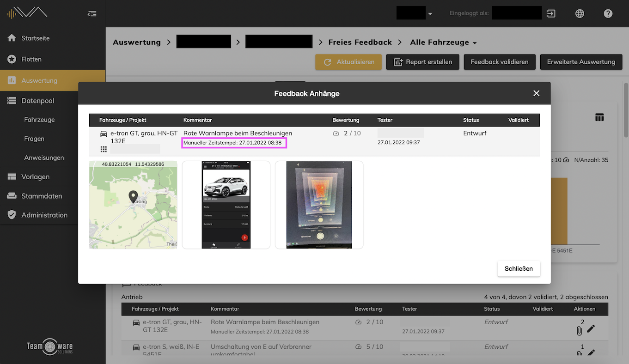Click 'Rote Warnlampe beim Beschleunigen' in dialog
This screenshot has height=364, width=629.
238,133
